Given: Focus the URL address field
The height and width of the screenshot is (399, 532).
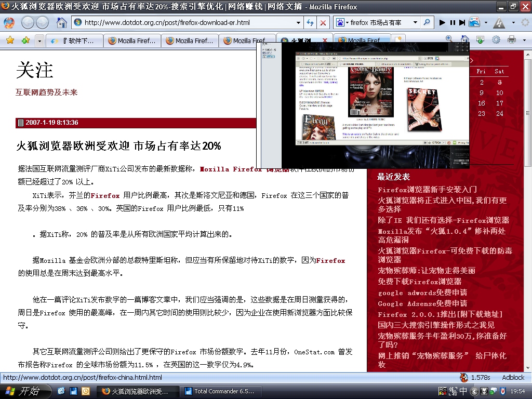Looking at the screenshot, I should [x=187, y=23].
